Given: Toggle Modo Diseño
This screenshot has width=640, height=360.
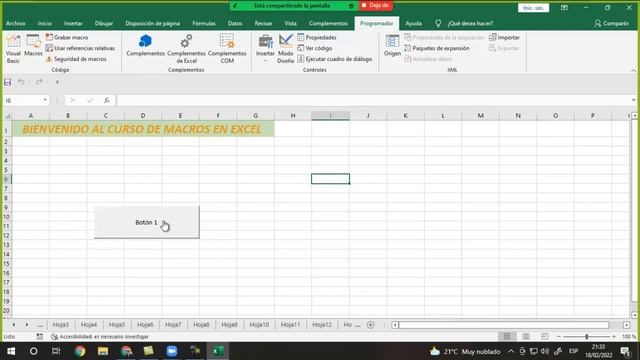Looking at the screenshot, I should [286, 49].
